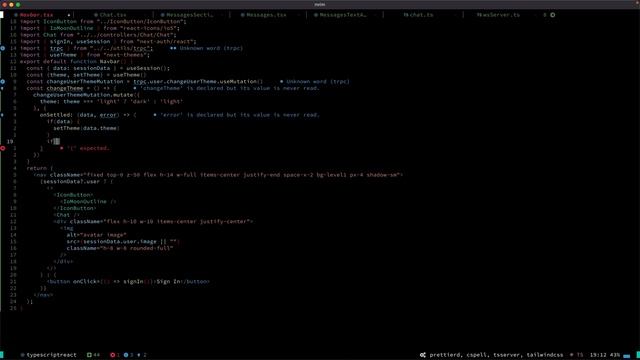Click the 43% scroll percentage in statusline
The image size is (640, 360).
tap(615, 355)
